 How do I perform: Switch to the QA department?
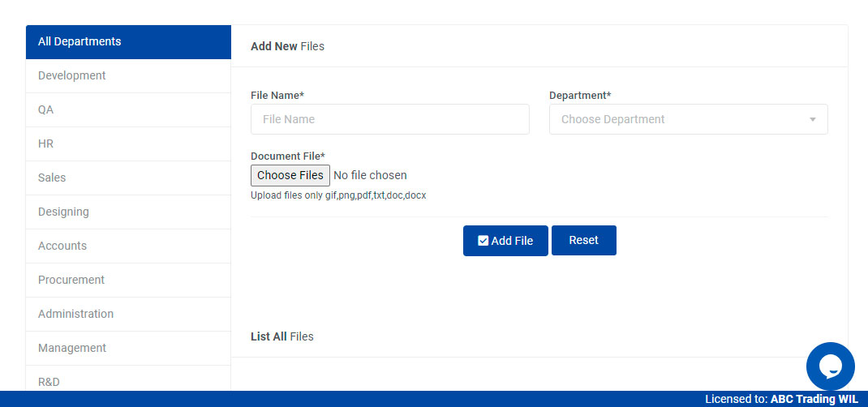[128, 110]
